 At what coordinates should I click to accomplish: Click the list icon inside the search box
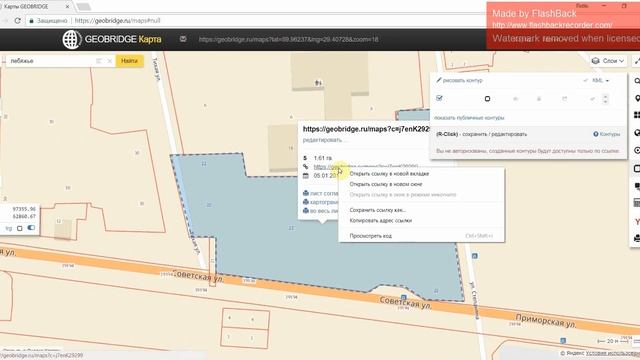[x=99, y=61]
